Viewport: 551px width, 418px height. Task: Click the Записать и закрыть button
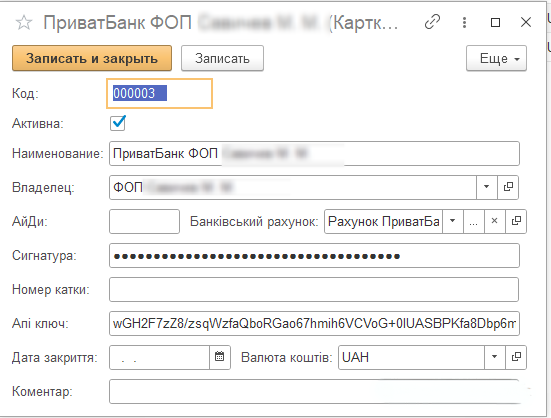pos(92,58)
